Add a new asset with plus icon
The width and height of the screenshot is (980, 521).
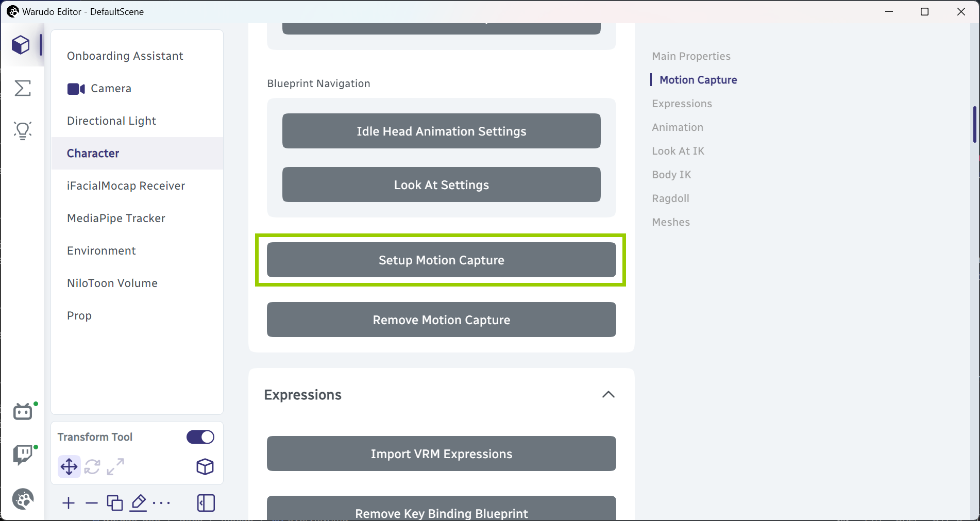(69, 503)
